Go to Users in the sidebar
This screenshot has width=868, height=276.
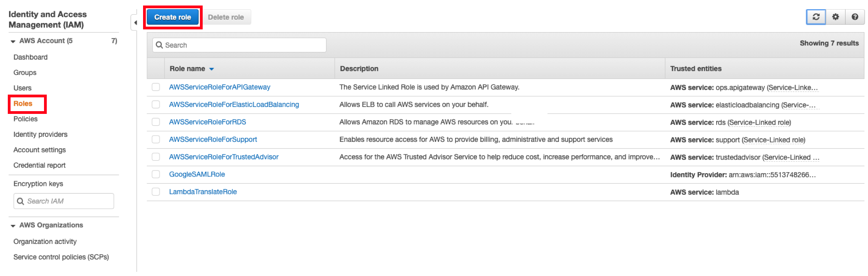(x=22, y=88)
